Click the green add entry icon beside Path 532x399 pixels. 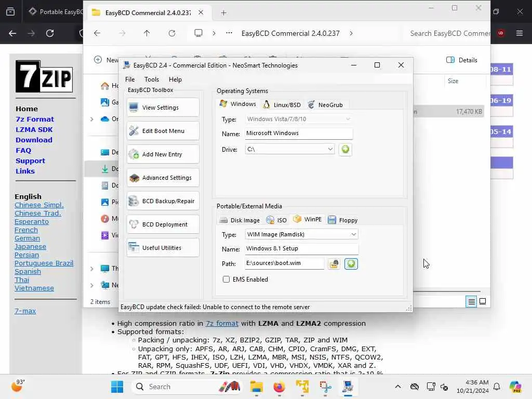coord(351,263)
